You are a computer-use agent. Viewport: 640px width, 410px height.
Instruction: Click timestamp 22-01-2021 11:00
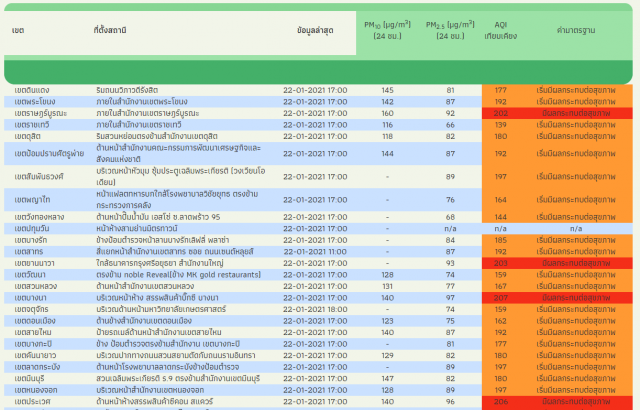315,252
